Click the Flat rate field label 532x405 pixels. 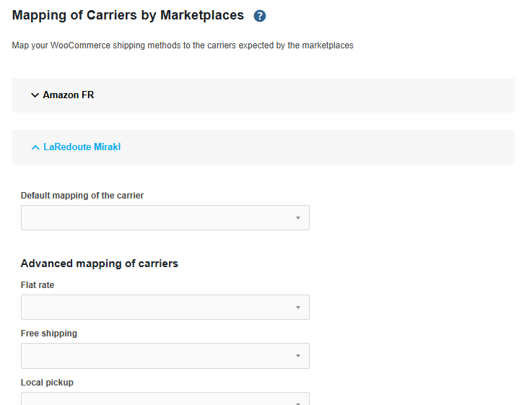pos(38,285)
